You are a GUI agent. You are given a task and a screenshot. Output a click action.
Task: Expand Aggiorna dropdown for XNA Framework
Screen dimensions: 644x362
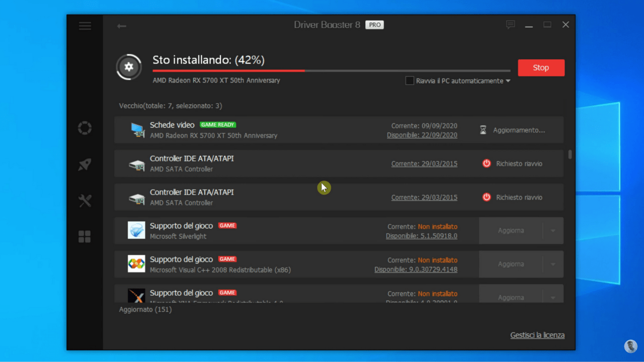pyautogui.click(x=553, y=297)
